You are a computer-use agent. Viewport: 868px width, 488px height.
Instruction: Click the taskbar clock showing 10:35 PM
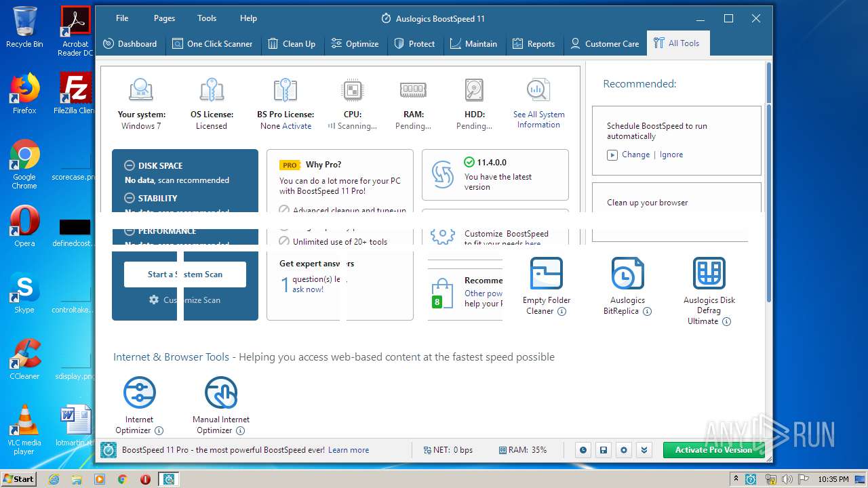(x=833, y=479)
